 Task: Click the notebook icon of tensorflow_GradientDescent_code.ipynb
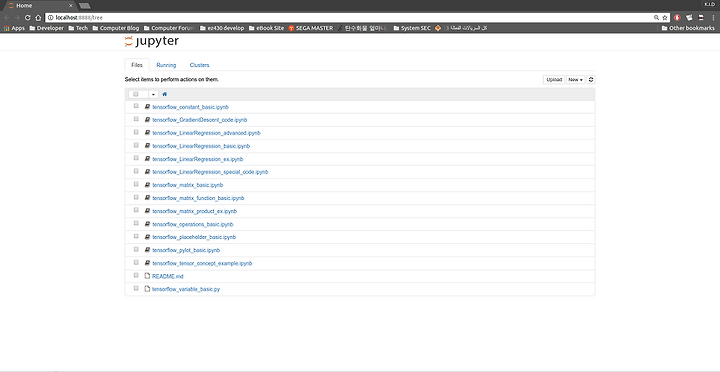[x=147, y=119]
